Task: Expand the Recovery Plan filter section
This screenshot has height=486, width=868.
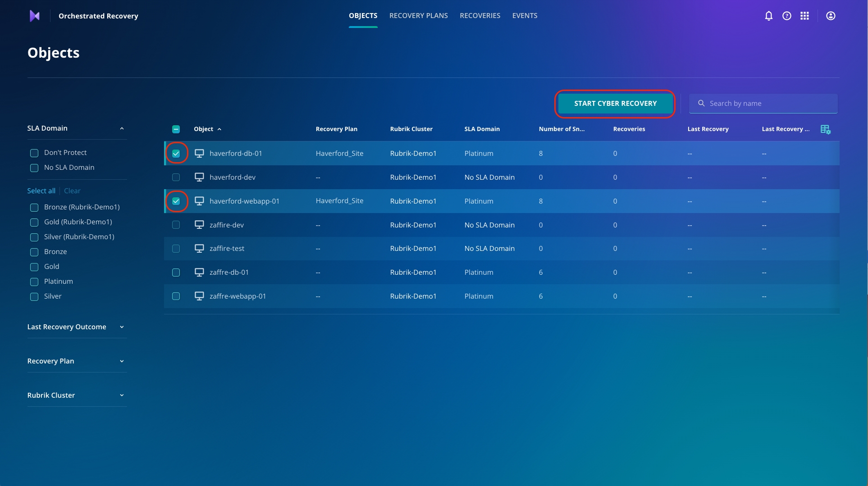Action: pos(122,361)
